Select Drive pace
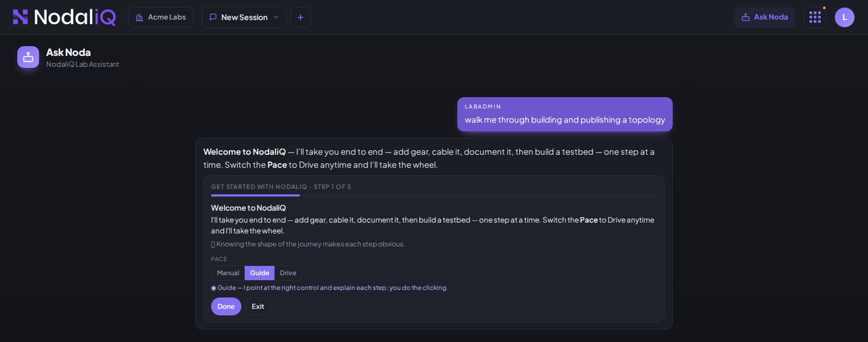868x342 pixels. [x=288, y=273]
